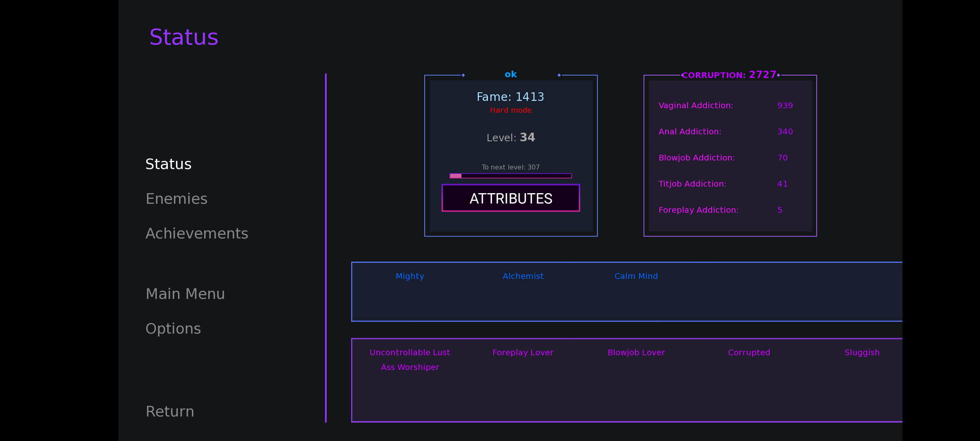Go to Main Menu
Viewport: 980px width, 441px height.
[185, 294]
